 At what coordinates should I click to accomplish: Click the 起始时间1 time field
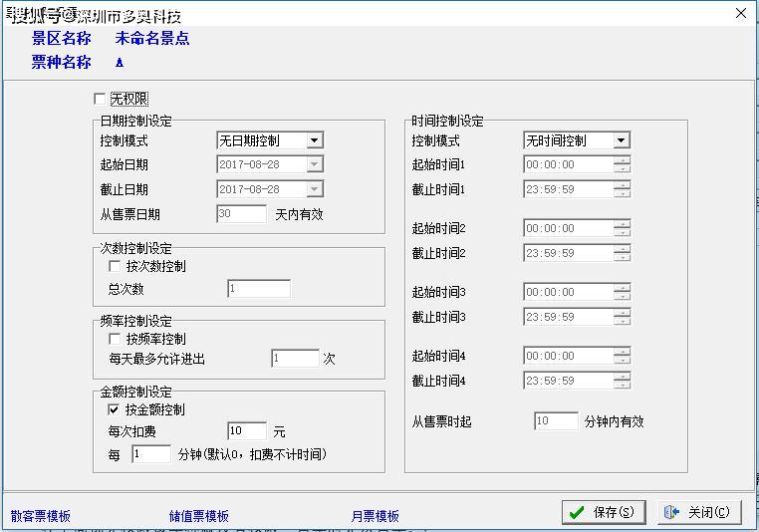569,164
